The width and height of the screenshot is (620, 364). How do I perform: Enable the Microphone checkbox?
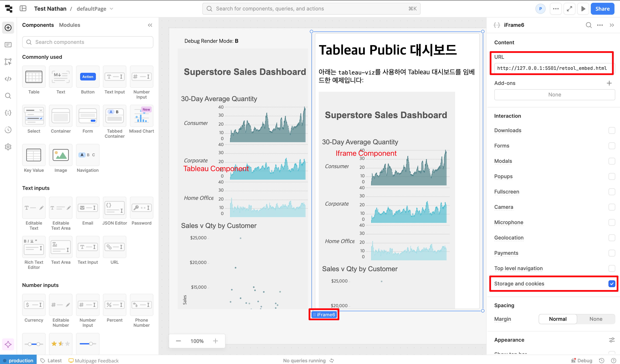pos(611,222)
